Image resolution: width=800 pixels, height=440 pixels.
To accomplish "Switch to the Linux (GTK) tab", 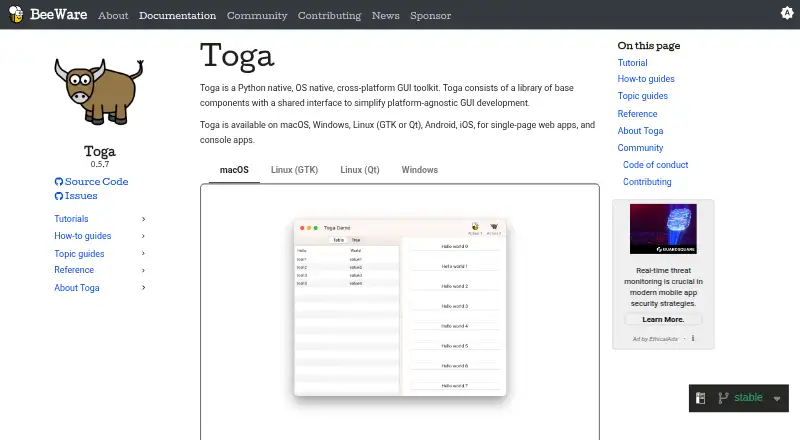I will 294,170.
